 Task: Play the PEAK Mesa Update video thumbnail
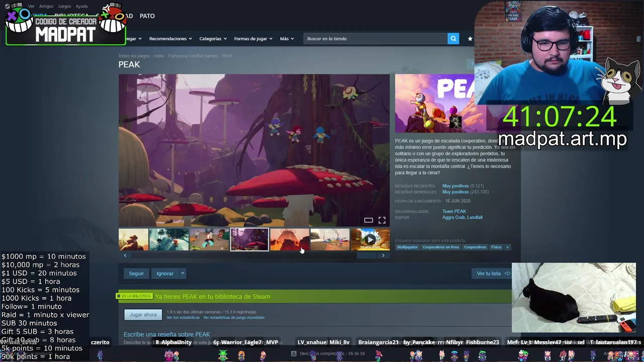(x=370, y=239)
